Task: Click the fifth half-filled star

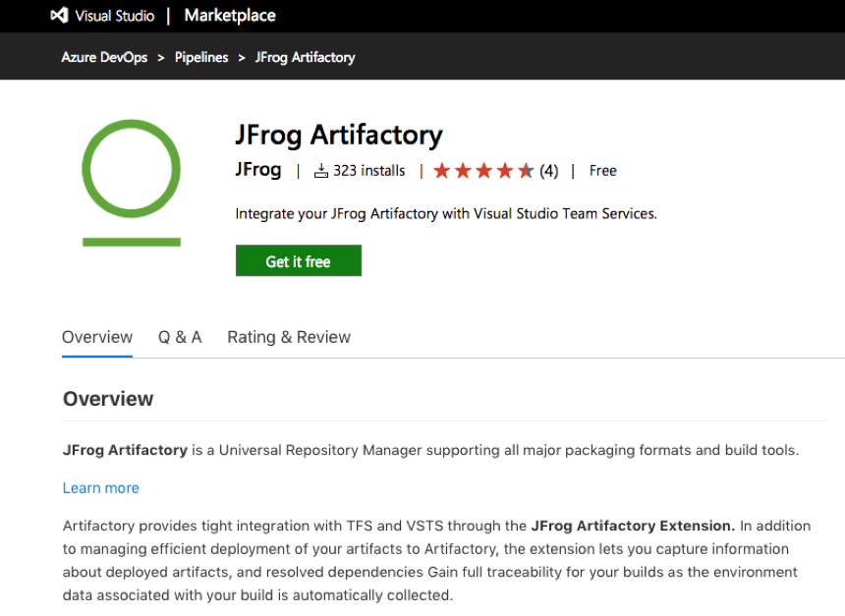Action: (526, 171)
